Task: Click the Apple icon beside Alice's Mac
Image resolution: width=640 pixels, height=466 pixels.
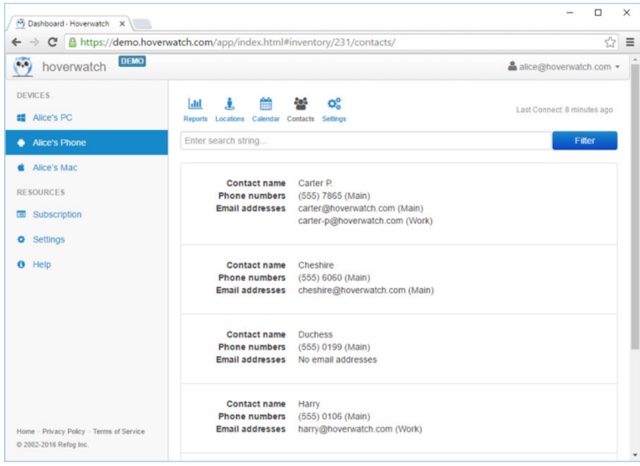Action: coord(21,167)
